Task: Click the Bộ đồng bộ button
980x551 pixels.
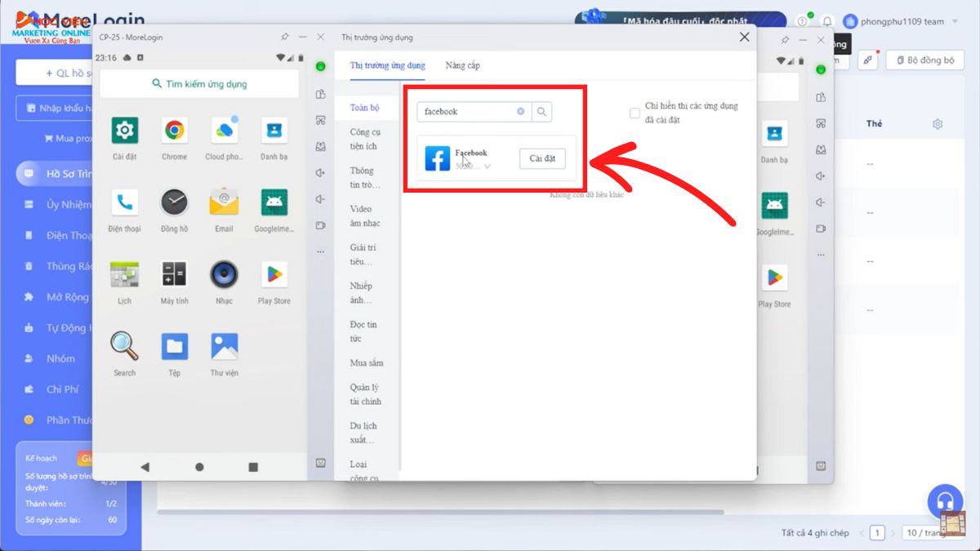Action: tap(925, 60)
